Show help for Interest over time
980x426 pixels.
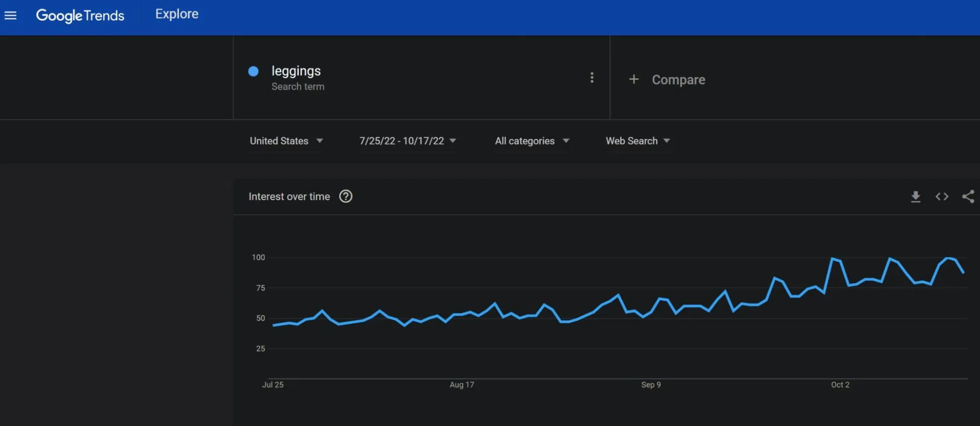346,196
